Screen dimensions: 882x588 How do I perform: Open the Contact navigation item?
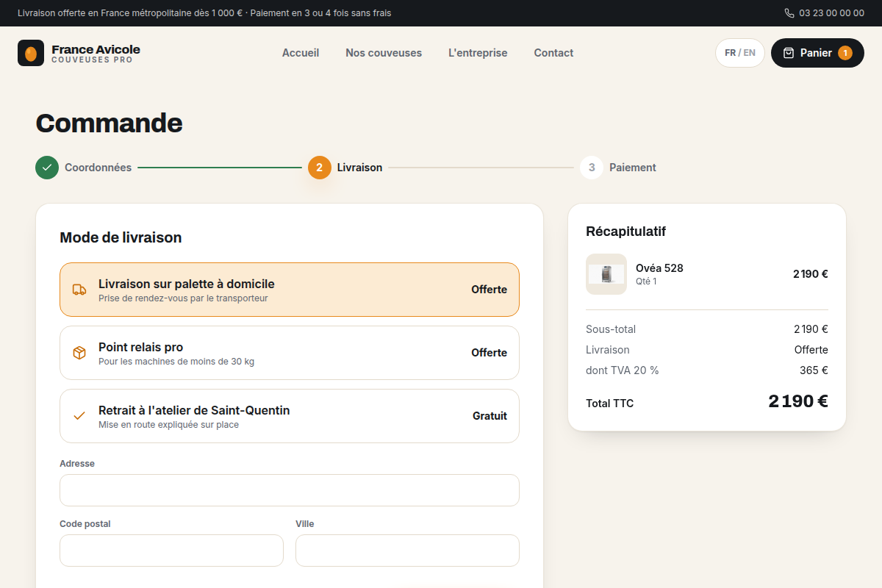[x=553, y=53]
